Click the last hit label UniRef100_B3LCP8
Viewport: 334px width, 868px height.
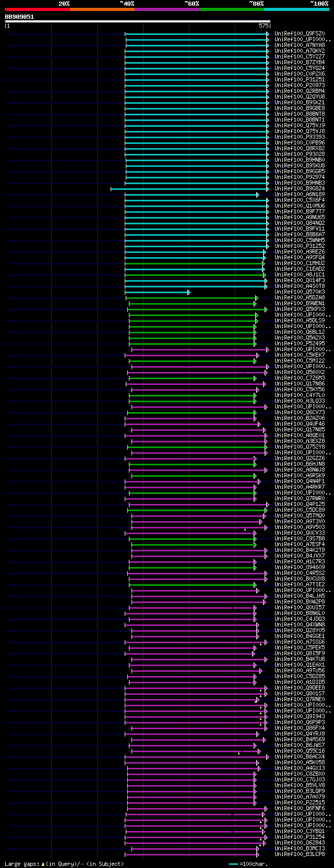[x=300, y=854]
